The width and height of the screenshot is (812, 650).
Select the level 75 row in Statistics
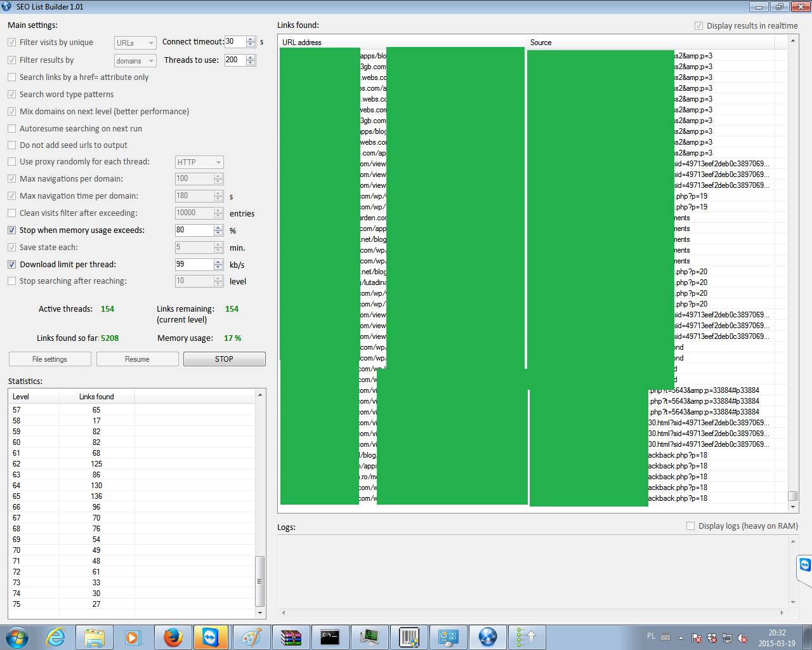pos(132,604)
